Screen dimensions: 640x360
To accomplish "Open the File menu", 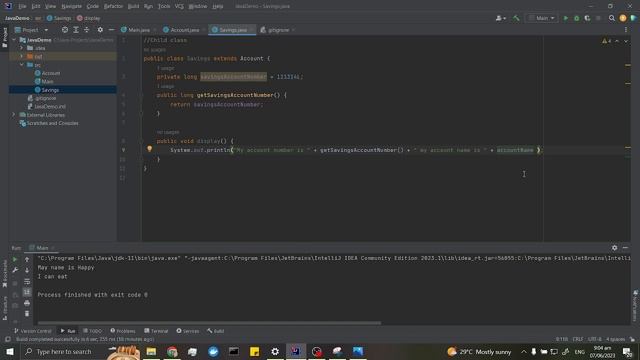I will [x=22, y=6].
